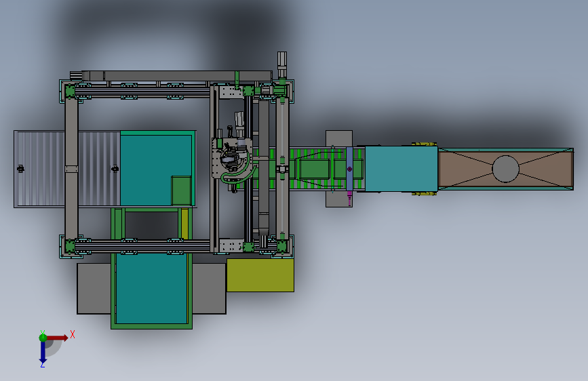Select the corrugated gray platform on the left

66,169
